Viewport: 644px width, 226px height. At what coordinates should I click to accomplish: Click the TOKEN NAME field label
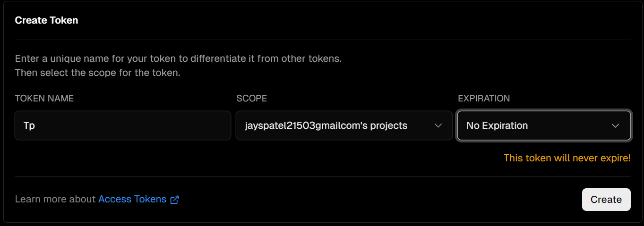coord(44,99)
